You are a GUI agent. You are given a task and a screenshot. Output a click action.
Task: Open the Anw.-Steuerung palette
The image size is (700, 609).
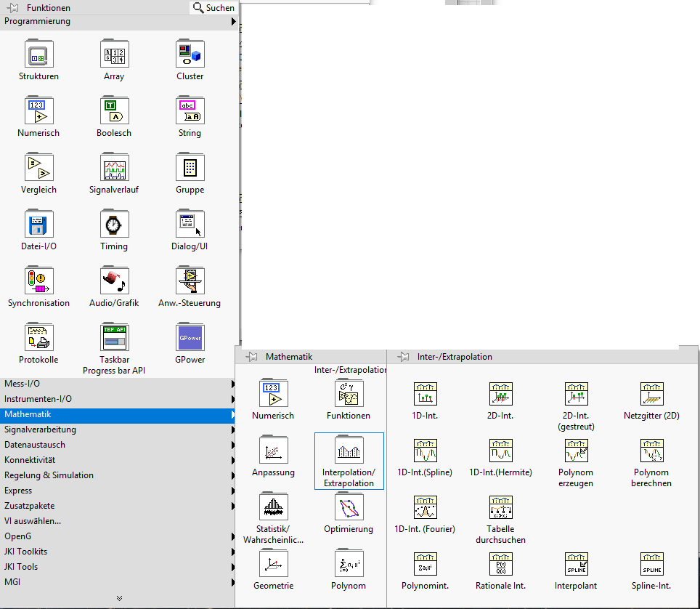coord(190,281)
